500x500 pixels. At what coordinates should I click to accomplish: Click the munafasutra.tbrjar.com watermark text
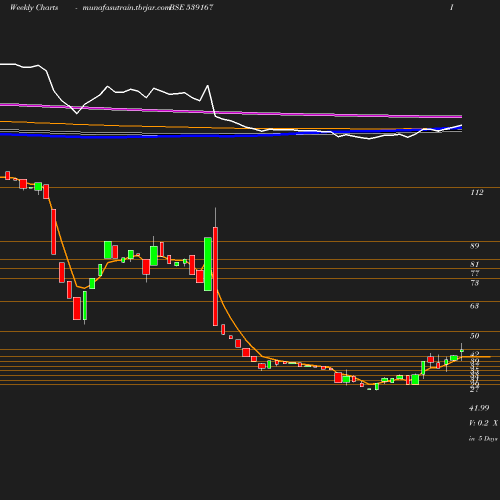click(126, 8)
